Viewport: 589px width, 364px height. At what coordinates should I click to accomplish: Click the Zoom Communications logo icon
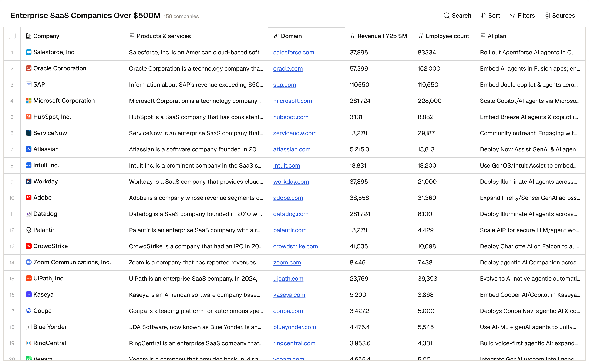point(29,262)
